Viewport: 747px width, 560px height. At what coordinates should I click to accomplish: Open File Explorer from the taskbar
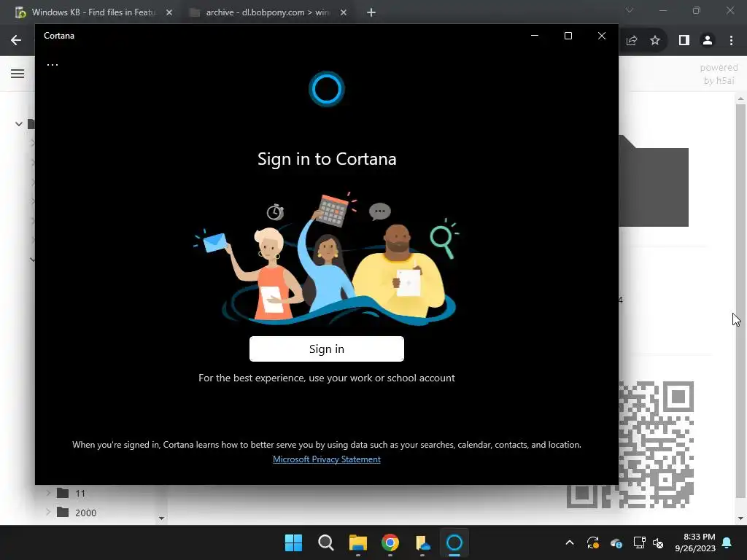click(357, 542)
